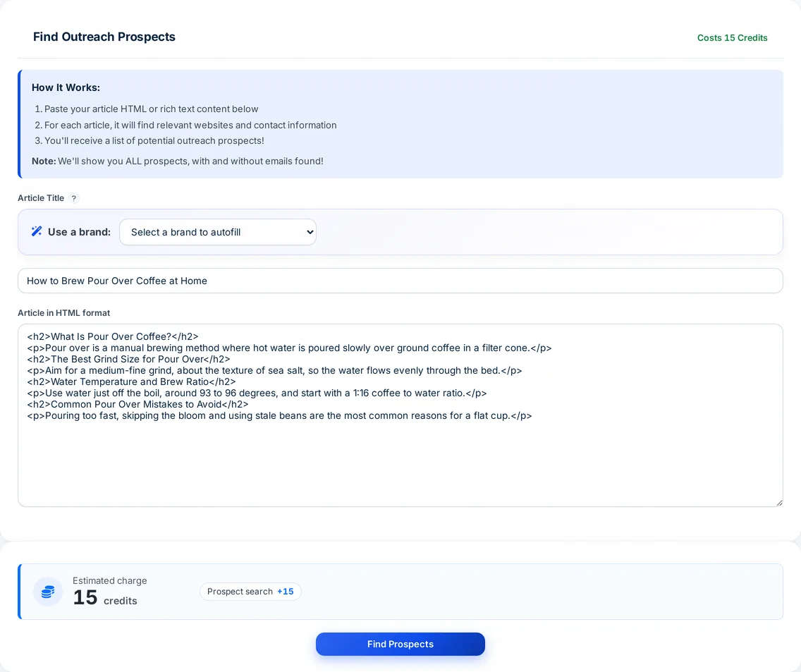Click inside the Article in HTML format textarea
Viewport: 801px width, 672px height.
pos(400,415)
